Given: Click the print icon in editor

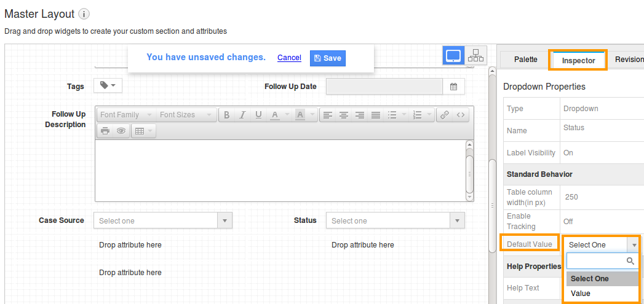Looking at the screenshot, I should point(105,131).
